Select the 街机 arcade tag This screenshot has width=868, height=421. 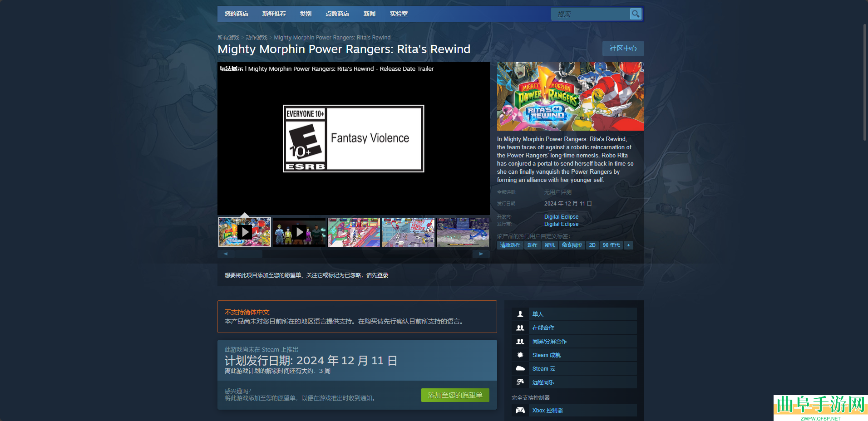550,245
